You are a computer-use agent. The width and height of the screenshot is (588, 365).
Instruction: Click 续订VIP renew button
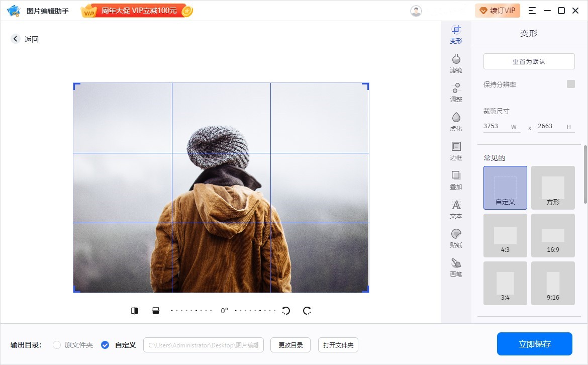tap(498, 11)
